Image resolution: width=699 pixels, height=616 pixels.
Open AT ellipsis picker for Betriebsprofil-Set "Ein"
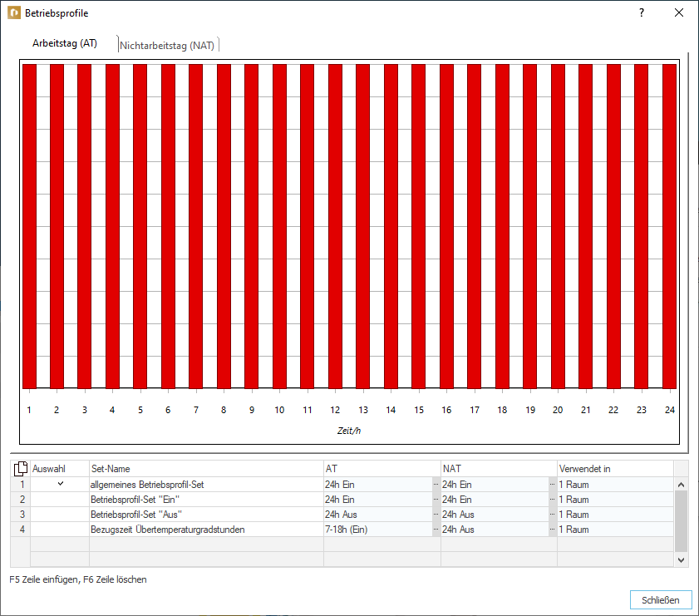point(436,500)
